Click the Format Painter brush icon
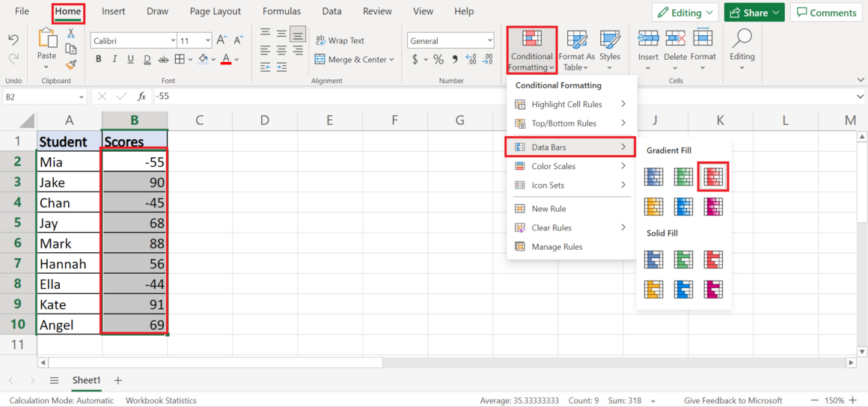This screenshot has width=868, height=407. click(x=71, y=64)
